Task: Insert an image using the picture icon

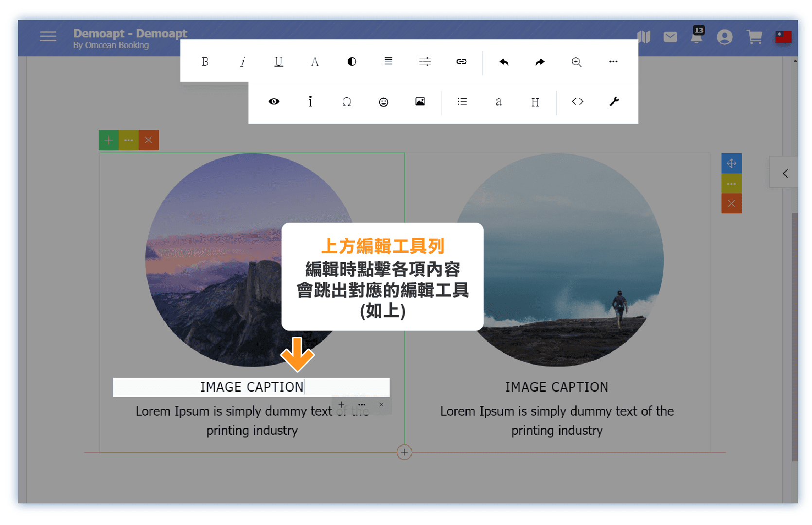Action: click(x=420, y=102)
